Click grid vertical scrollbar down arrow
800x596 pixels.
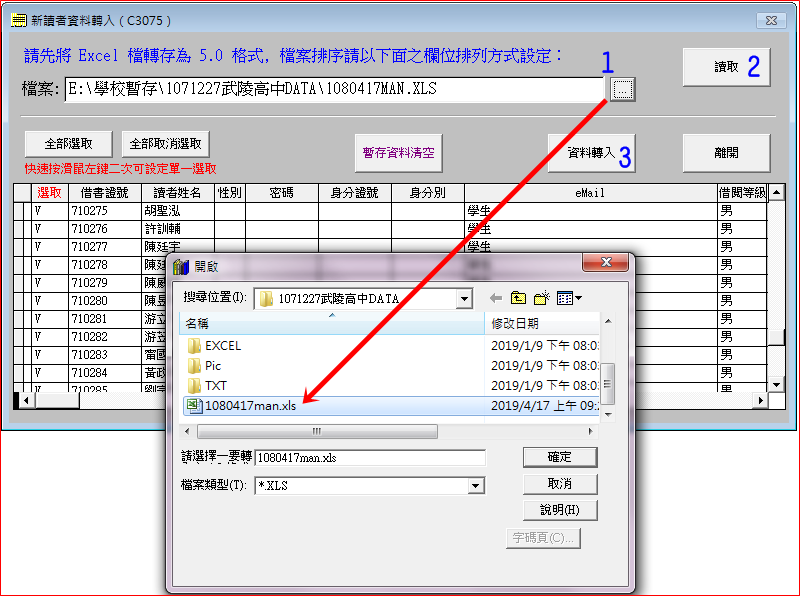click(x=776, y=385)
